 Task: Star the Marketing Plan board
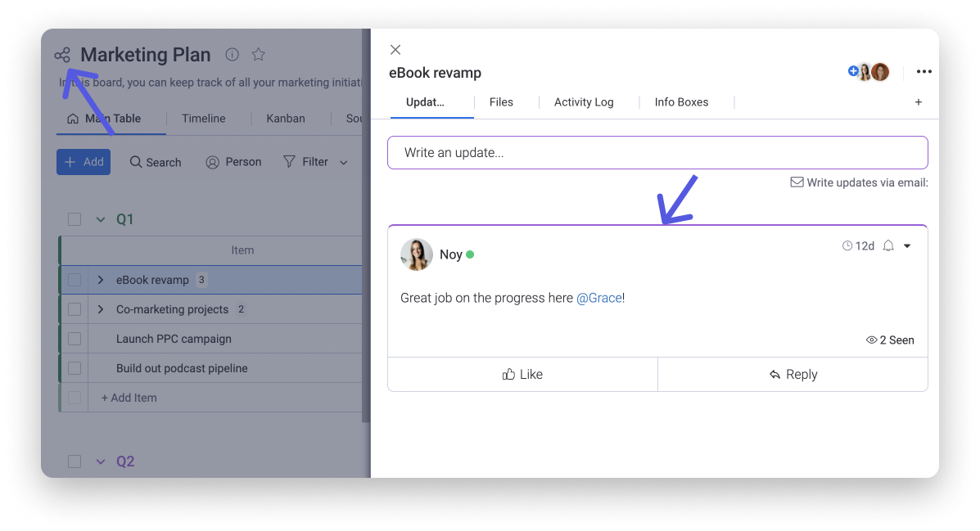[258, 54]
